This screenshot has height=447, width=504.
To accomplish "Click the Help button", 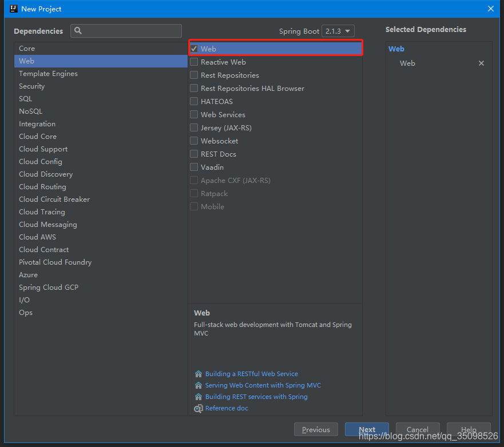I will coord(469,429).
